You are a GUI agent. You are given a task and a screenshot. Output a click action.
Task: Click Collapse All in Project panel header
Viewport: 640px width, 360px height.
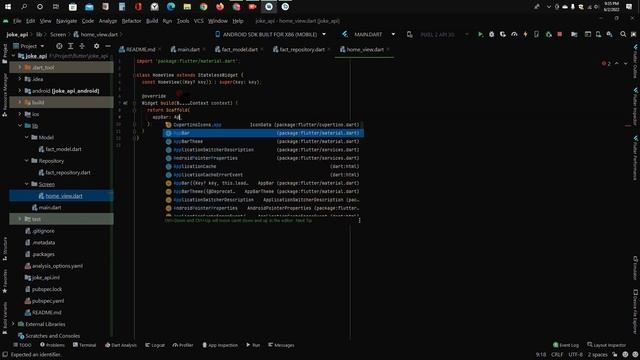(82, 46)
